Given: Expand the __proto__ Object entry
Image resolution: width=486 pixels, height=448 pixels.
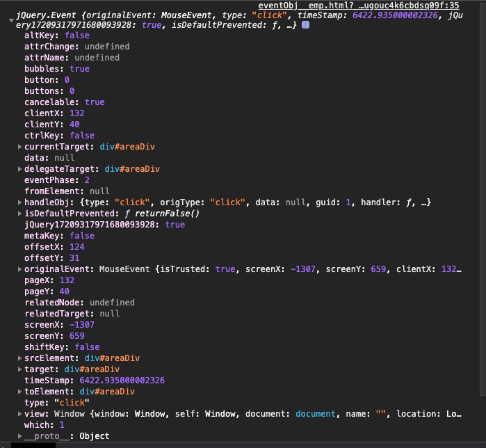Looking at the screenshot, I should click(x=19, y=436).
